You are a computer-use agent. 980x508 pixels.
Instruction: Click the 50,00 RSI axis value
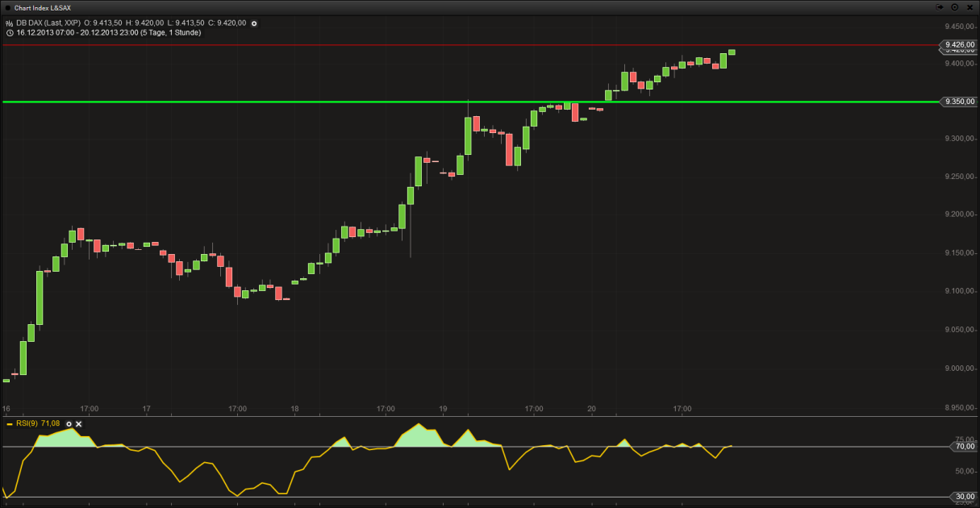pyautogui.click(x=965, y=471)
